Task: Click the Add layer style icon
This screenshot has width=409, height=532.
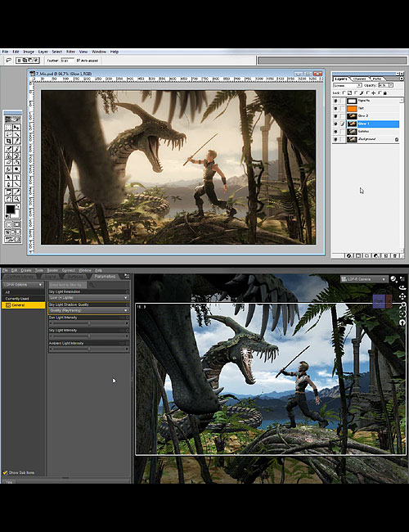Action: click(x=349, y=255)
